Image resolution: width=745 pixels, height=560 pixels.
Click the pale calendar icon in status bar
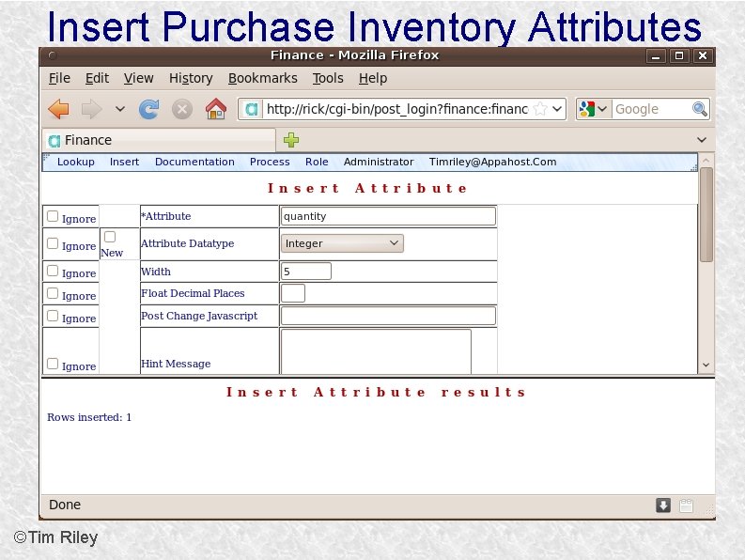tap(686, 506)
